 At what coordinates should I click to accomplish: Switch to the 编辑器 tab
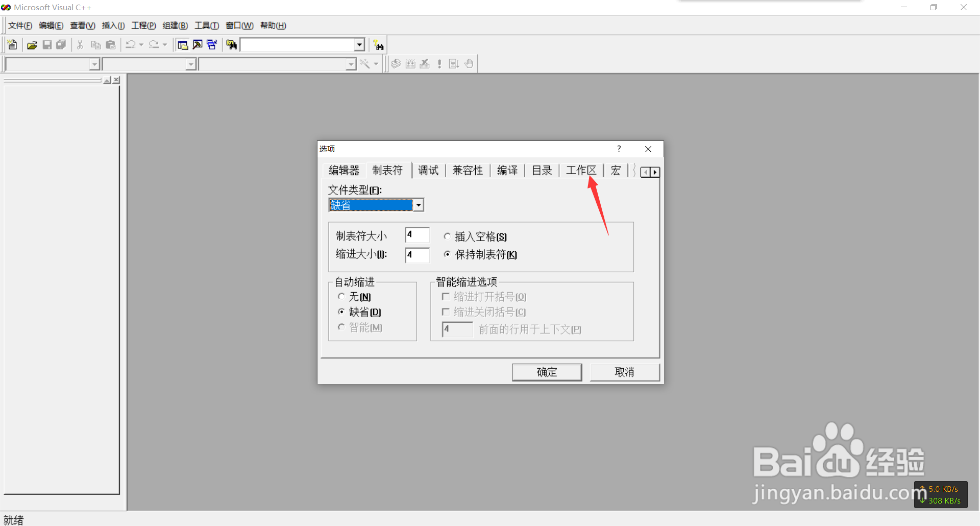[344, 171]
